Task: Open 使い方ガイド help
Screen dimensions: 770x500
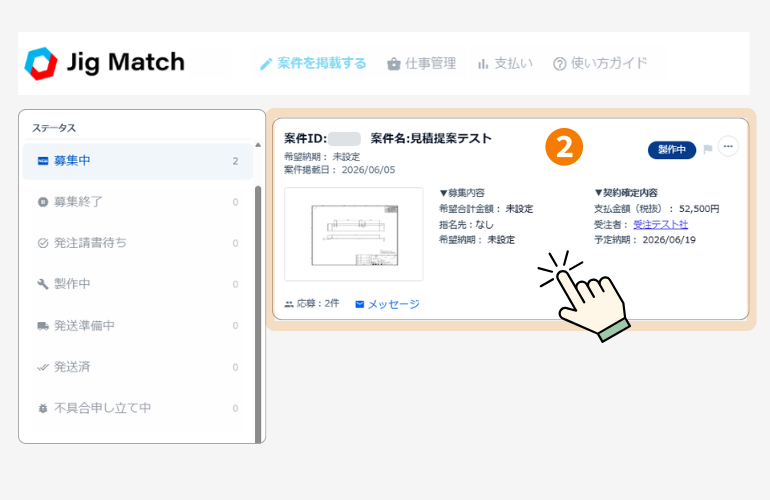Action: point(600,63)
